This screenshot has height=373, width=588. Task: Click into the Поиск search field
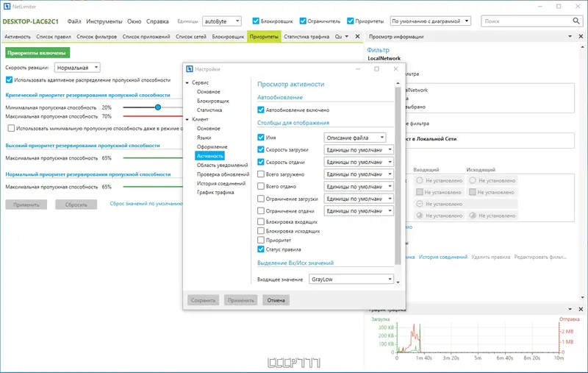(526, 21)
